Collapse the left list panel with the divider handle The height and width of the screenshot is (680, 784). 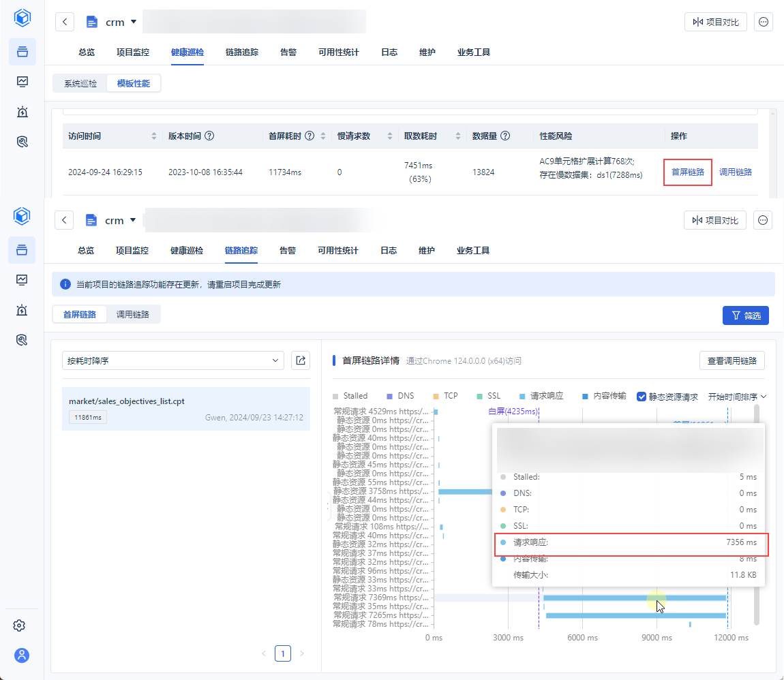[x=328, y=506]
